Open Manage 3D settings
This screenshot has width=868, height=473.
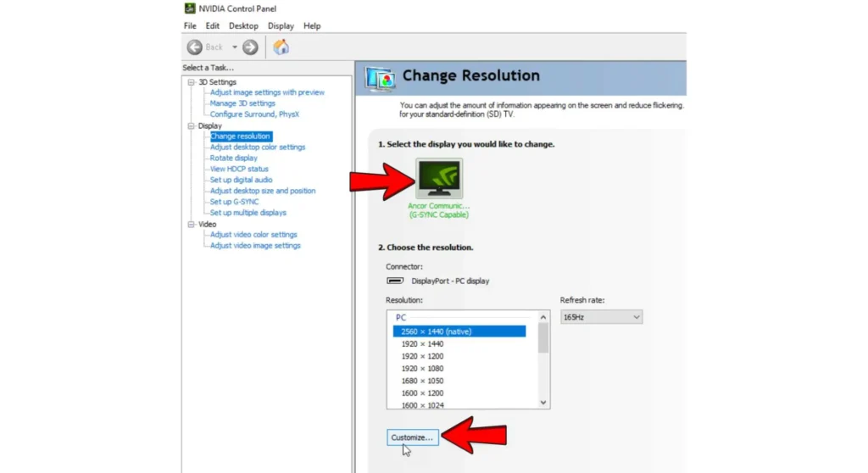click(242, 103)
